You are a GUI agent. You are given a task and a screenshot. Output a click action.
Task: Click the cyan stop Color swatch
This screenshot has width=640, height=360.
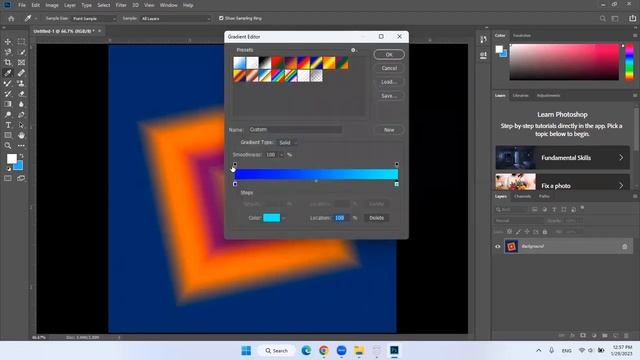271,218
